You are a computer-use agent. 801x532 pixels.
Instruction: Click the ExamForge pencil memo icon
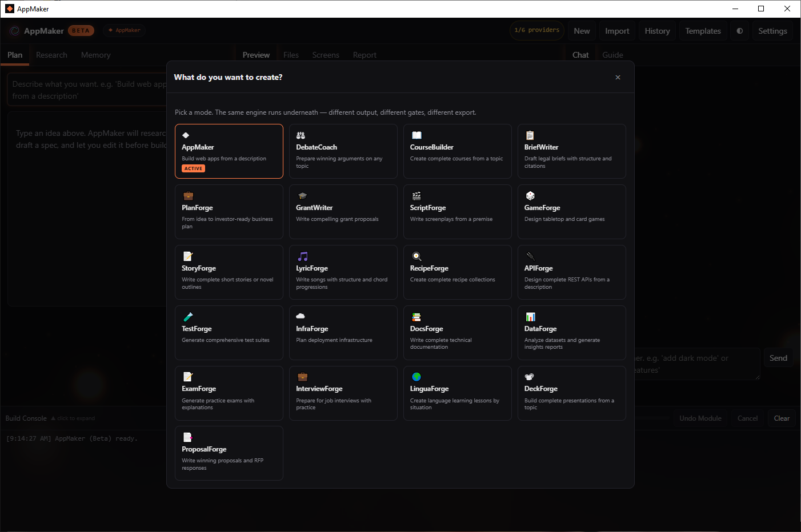(x=187, y=377)
